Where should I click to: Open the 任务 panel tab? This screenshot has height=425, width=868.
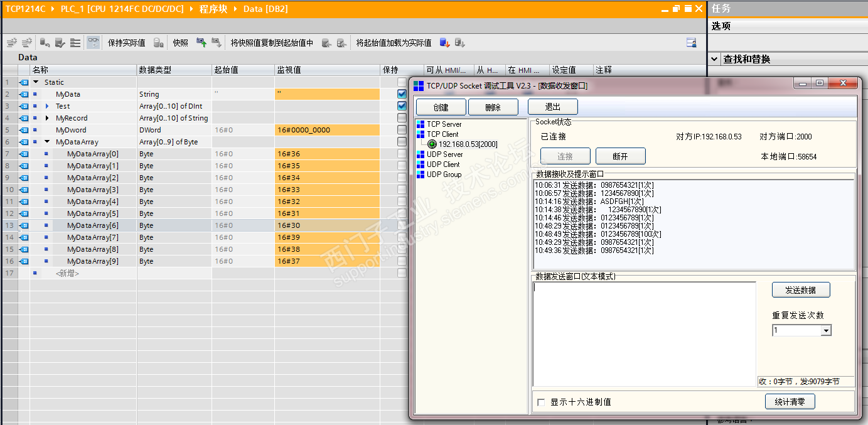[721, 9]
